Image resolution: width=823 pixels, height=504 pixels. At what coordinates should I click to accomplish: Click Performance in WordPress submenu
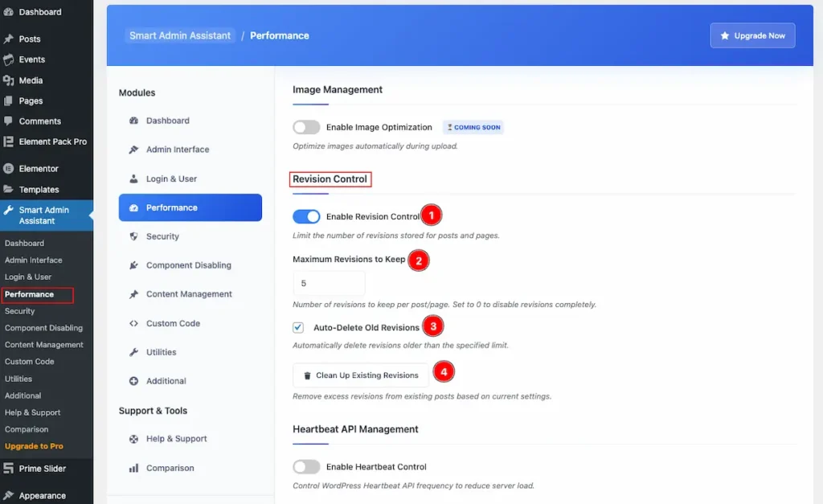point(30,294)
